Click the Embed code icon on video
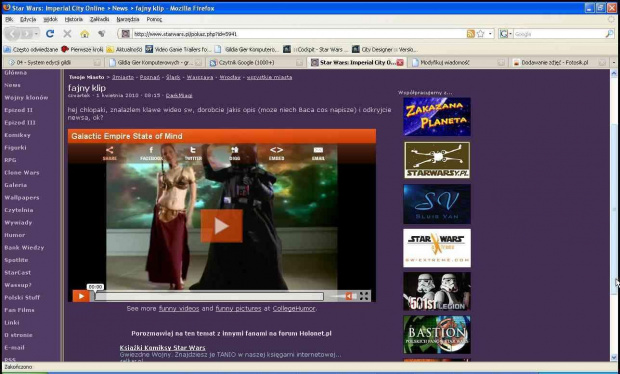The image size is (620, 374). pos(276,153)
